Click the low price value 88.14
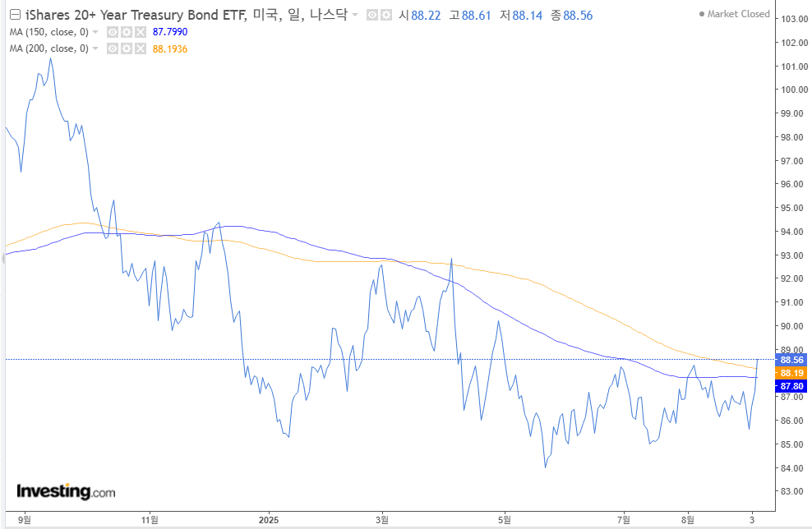This screenshot has height=529, width=812. (x=527, y=16)
